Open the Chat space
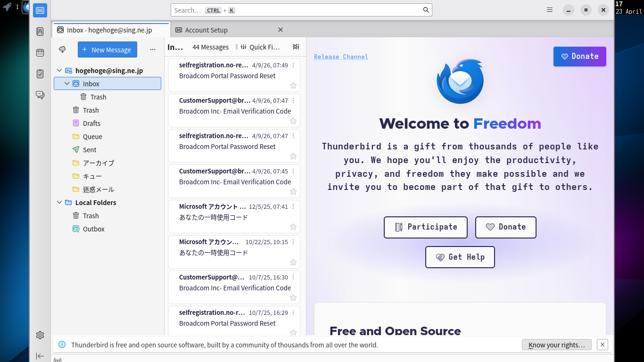 pos(40,95)
